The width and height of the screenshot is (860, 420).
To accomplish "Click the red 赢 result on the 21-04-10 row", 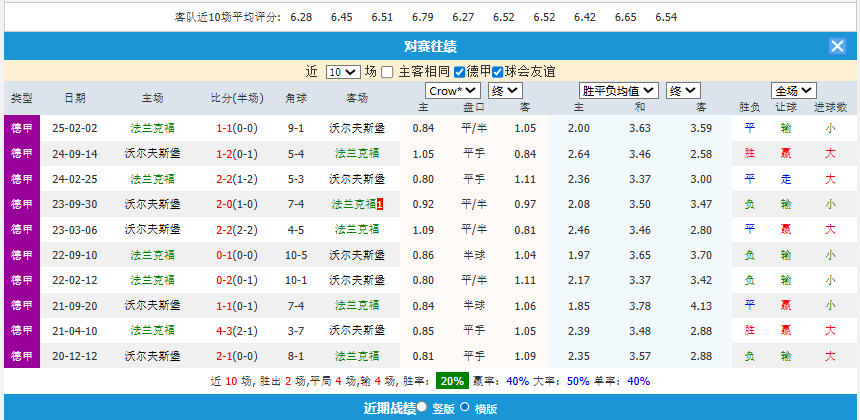I will (786, 330).
